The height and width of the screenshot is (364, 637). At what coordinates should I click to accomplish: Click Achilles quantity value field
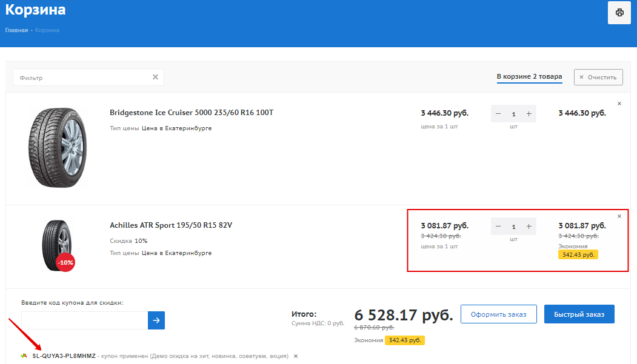pyautogui.click(x=513, y=227)
